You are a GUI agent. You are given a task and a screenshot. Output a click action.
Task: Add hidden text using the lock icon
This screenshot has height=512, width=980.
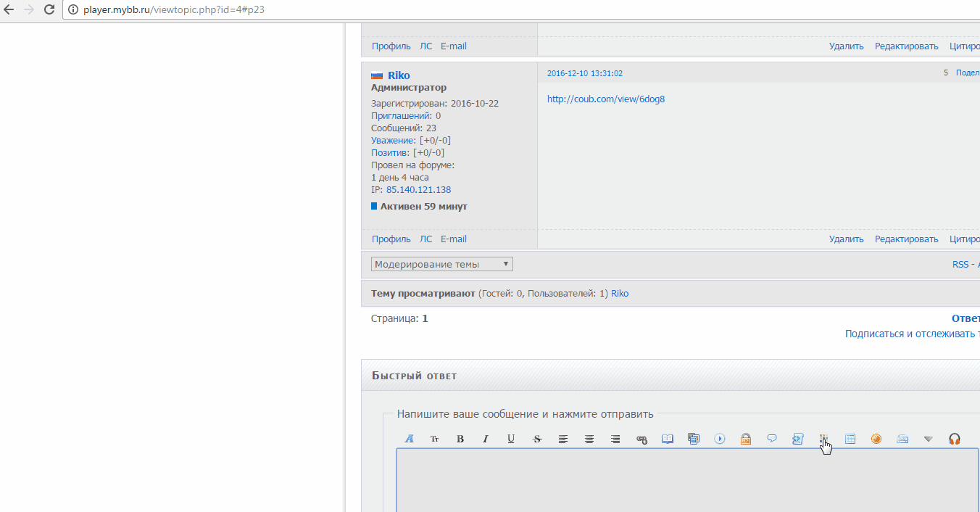click(x=745, y=439)
